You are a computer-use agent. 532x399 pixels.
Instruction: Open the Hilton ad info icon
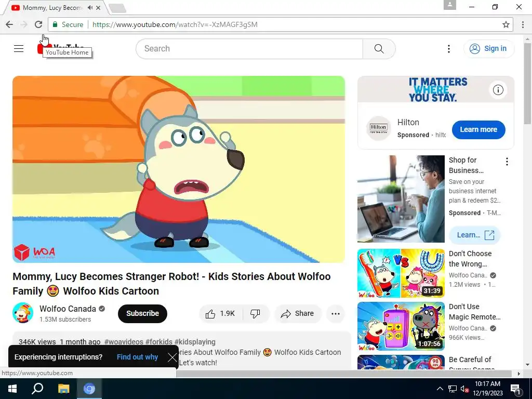[x=498, y=90]
